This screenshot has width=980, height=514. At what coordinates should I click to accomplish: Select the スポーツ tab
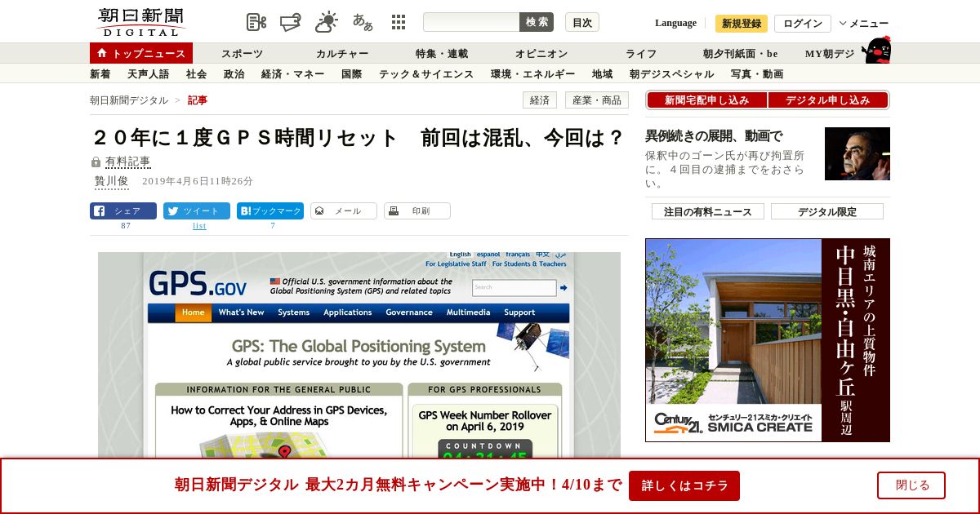click(242, 54)
